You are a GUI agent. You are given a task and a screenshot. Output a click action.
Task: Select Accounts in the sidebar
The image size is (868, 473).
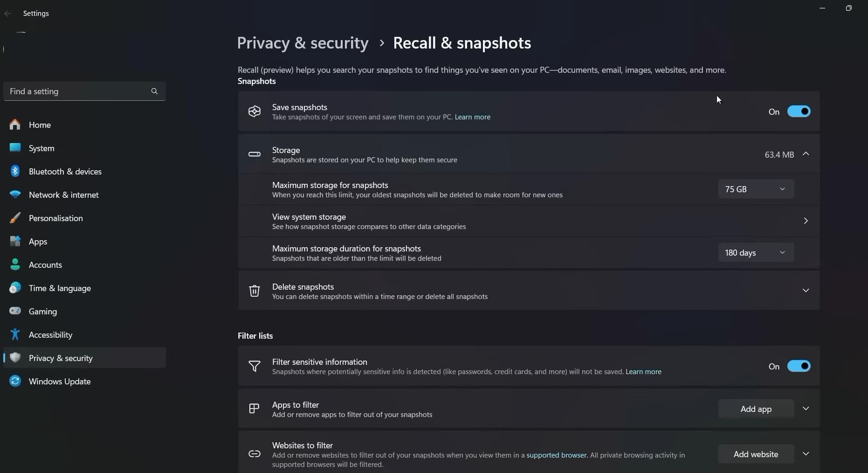coord(45,264)
